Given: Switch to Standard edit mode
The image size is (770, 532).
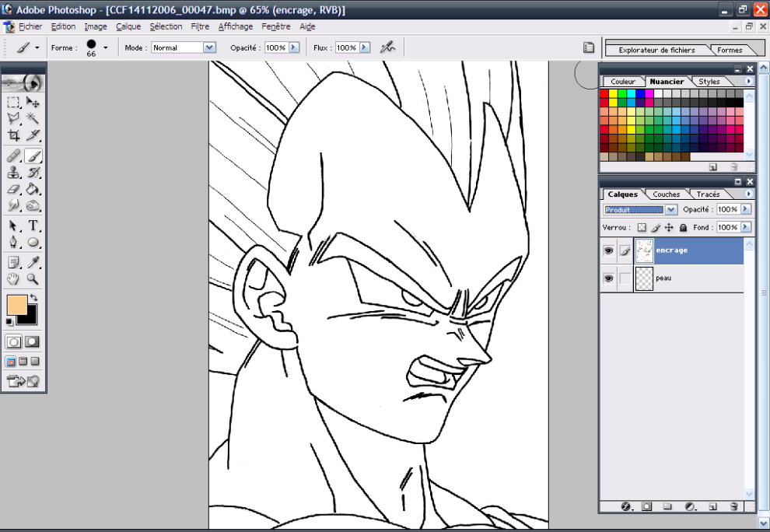Looking at the screenshot, I should click(x=14, y=342).
